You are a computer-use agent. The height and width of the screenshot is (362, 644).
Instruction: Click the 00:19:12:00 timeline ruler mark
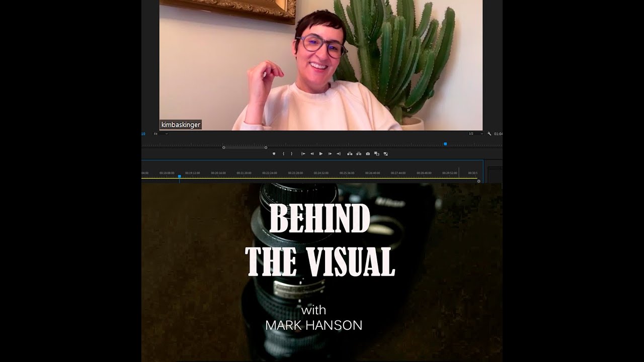click(193, 173)
